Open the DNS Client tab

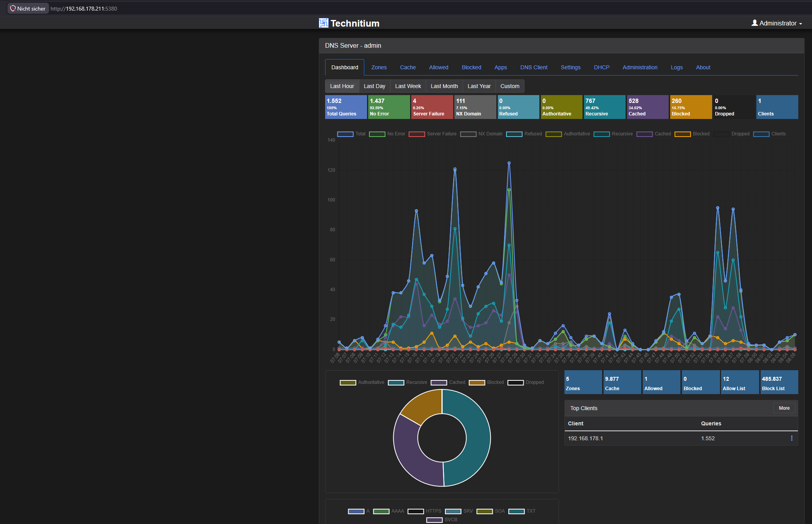534,67
